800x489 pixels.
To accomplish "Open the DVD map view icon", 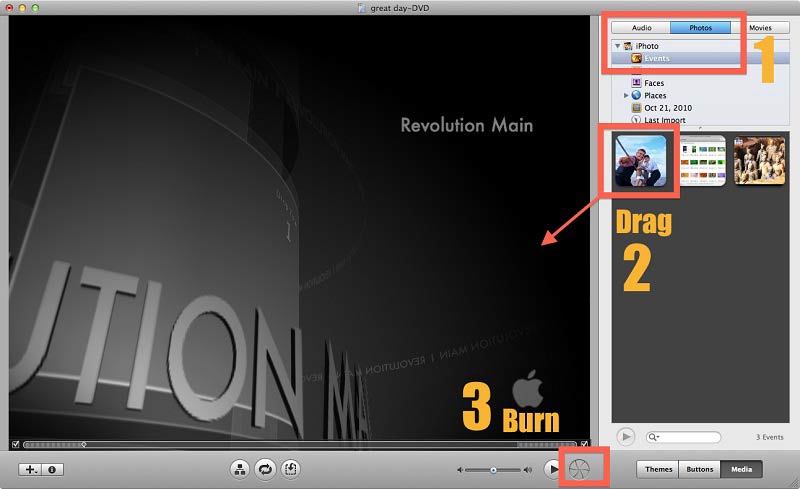I will click(x=240, y=468).
